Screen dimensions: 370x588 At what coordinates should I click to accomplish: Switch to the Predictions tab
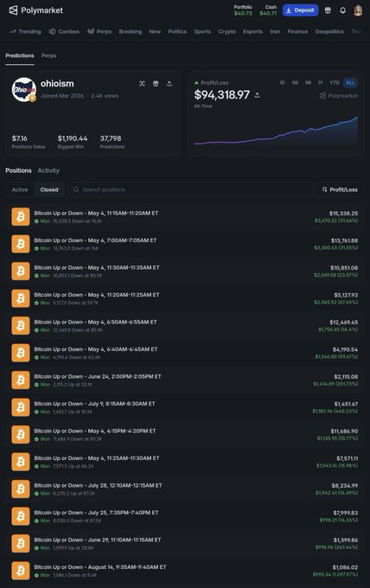point(20,55)
